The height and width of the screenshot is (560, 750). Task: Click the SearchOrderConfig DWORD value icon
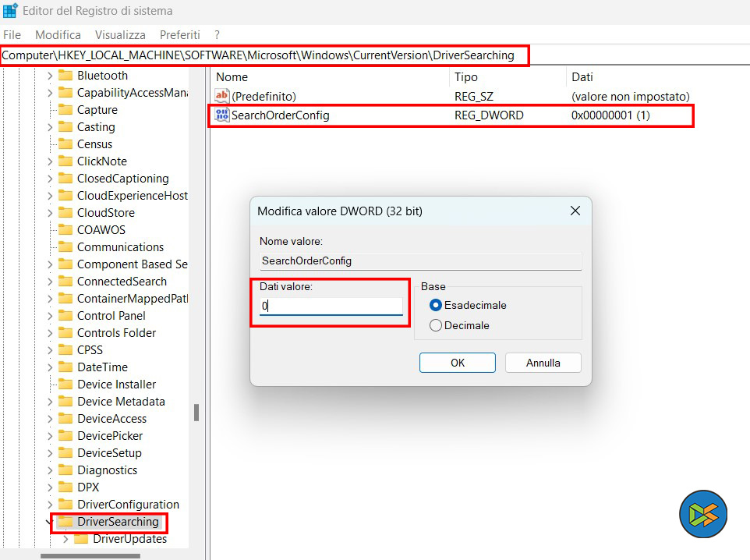pyautogui.click(x=222, y=115)
